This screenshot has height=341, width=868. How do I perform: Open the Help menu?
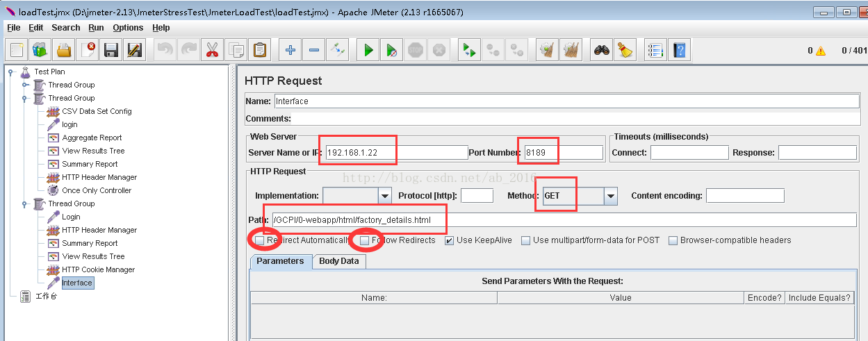pos(161,28)
